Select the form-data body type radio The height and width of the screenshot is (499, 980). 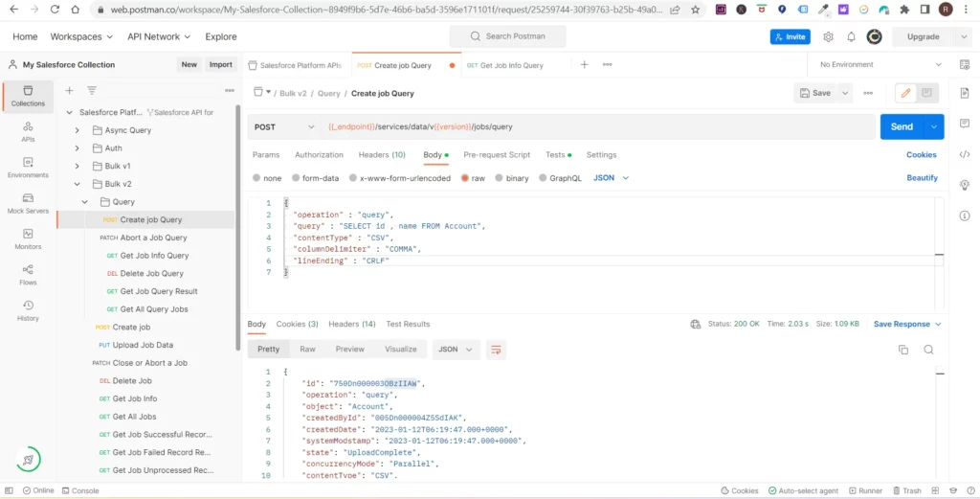pyautogui.click(x=297, y=178)
